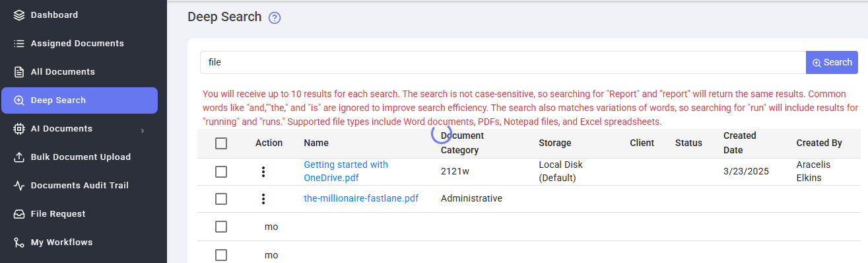
Task: Click the AI Documents chip icon
Action: tap(19, 129)
